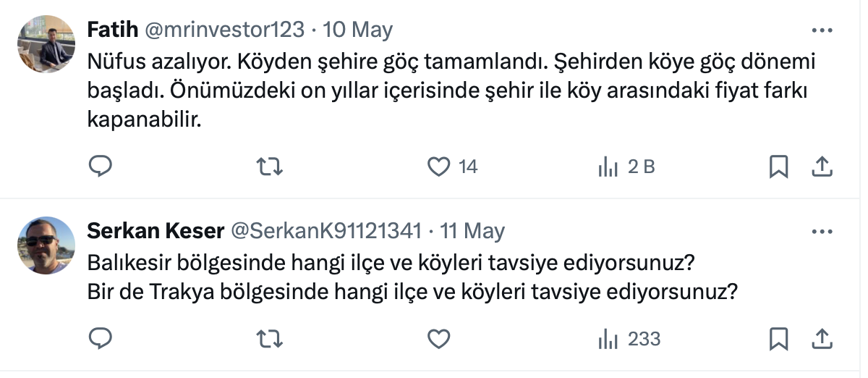The width and height of the screenshot is (868, 378).
Task: Click Serkan Keser's avatar photo
Action: tap(46, 245)
